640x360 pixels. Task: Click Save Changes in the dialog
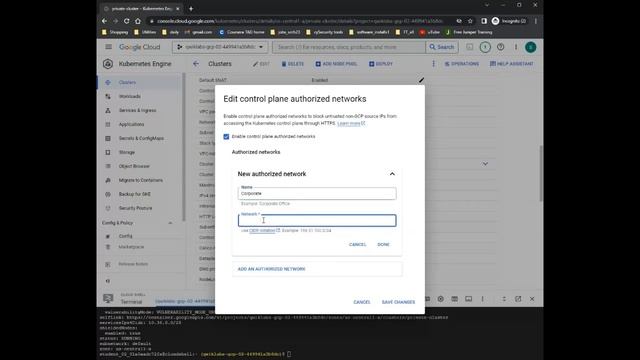pyautogui.click(x=398, y=302)
